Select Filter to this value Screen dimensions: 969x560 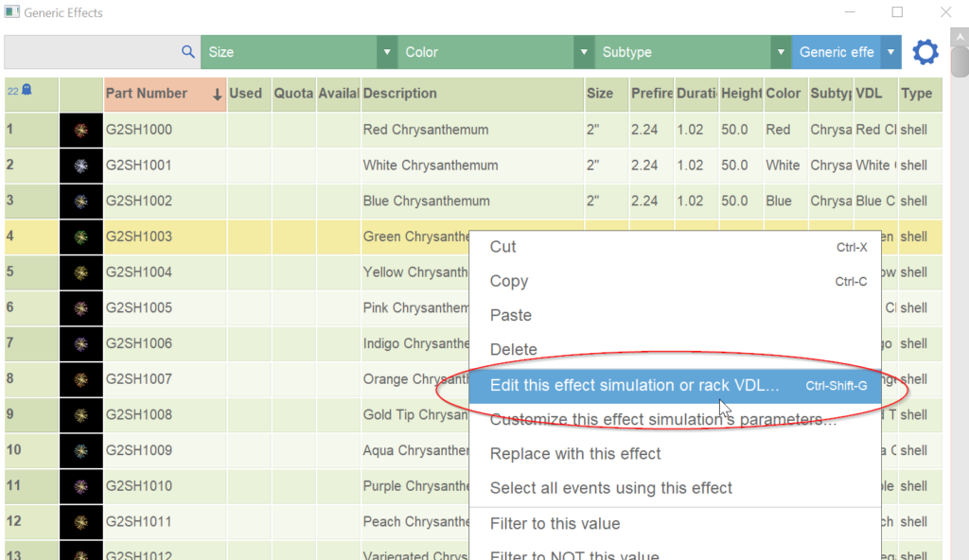(x=555, y=523)
